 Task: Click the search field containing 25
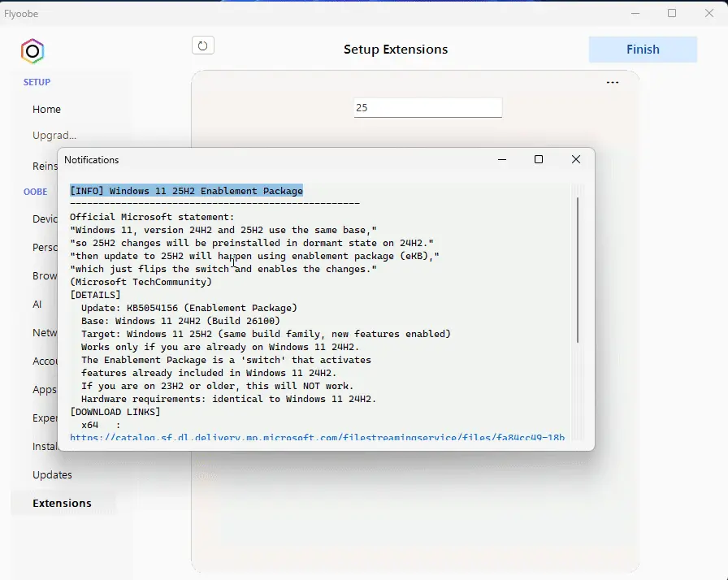coord(427,108)
